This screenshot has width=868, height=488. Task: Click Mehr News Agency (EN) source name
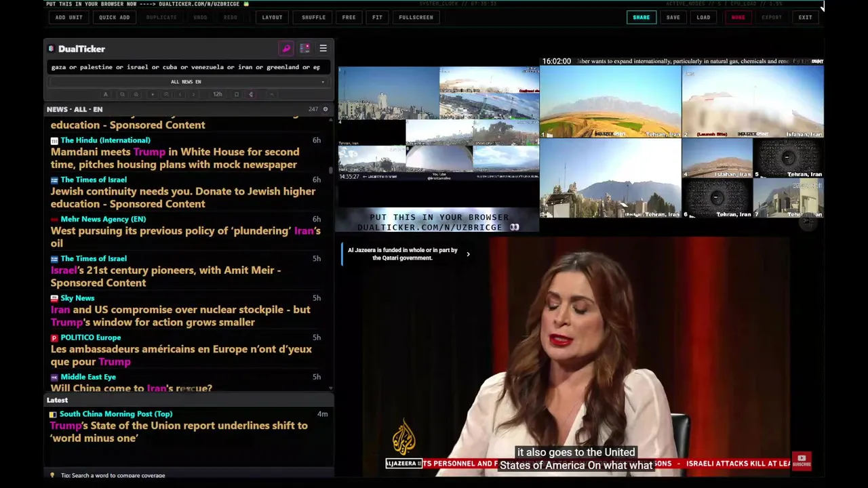(103, 219)
